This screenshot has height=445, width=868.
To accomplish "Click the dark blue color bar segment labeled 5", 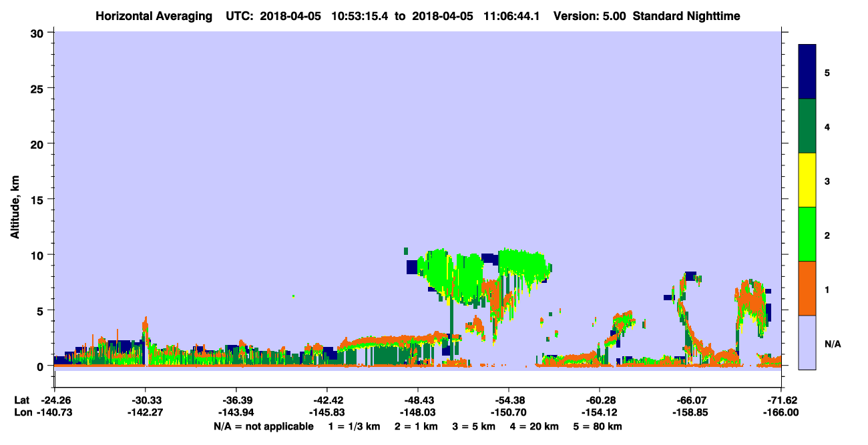I will [x=807, y=72].
